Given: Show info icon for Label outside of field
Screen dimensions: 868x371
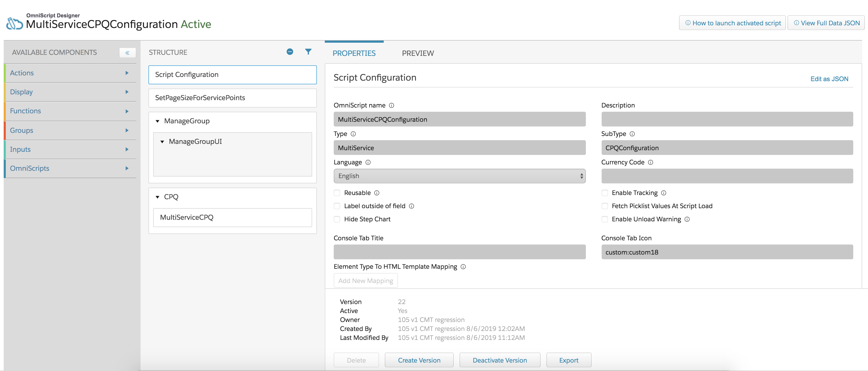Looking at the screenshot, I should click(x=411, y=206).
